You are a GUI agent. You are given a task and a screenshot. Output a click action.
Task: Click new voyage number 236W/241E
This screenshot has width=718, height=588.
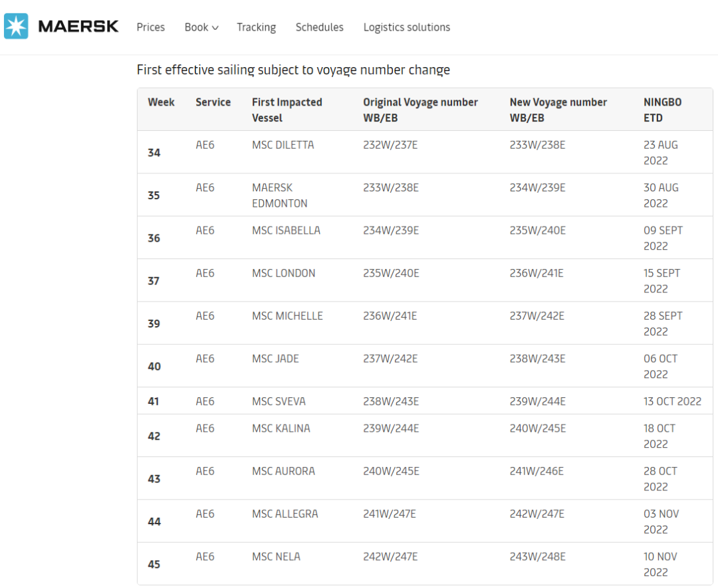(x=537, y=273)
